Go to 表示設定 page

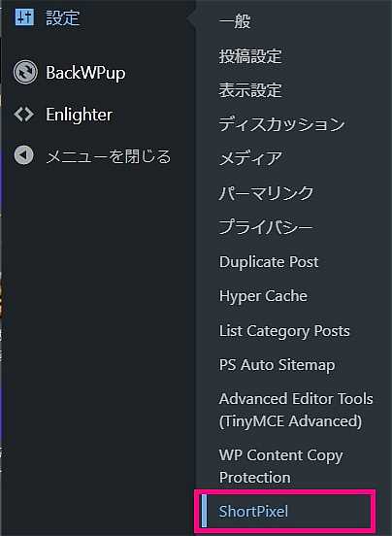250,90
